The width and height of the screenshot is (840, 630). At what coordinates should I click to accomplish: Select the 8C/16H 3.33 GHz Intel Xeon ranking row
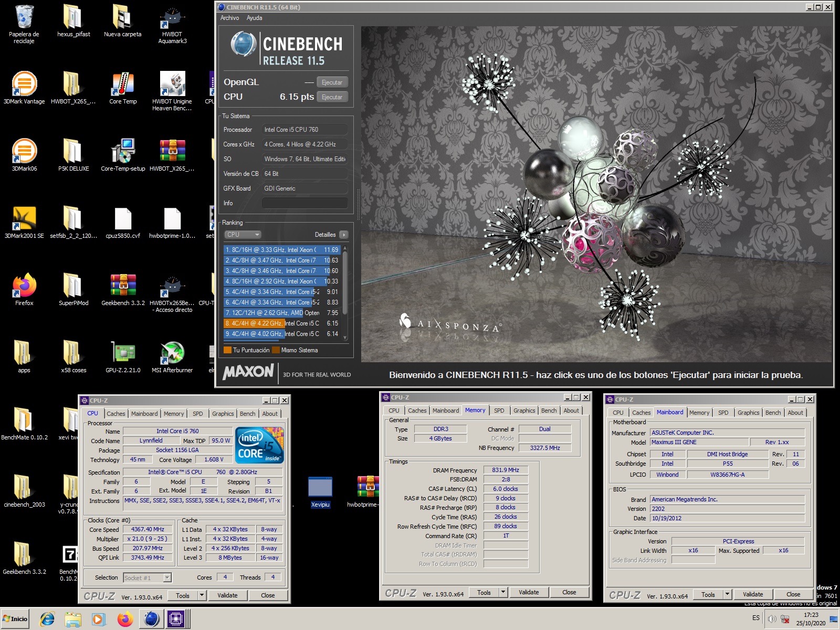282,250
